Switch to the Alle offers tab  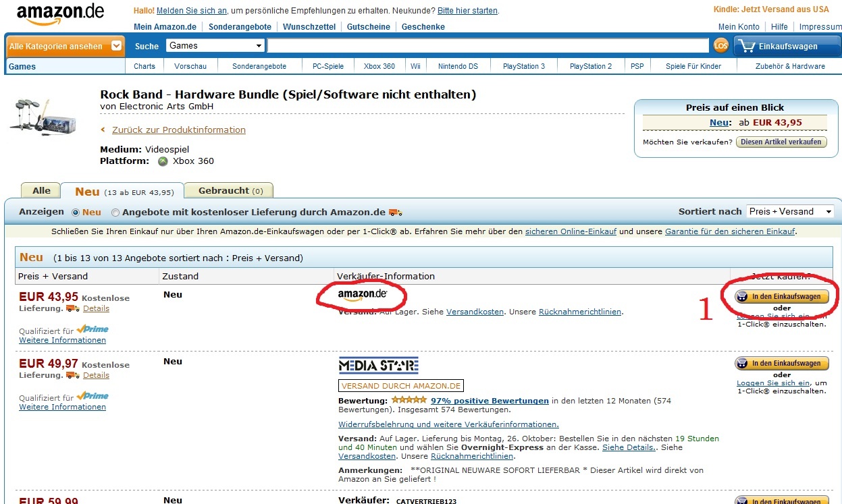click(41, 190)
